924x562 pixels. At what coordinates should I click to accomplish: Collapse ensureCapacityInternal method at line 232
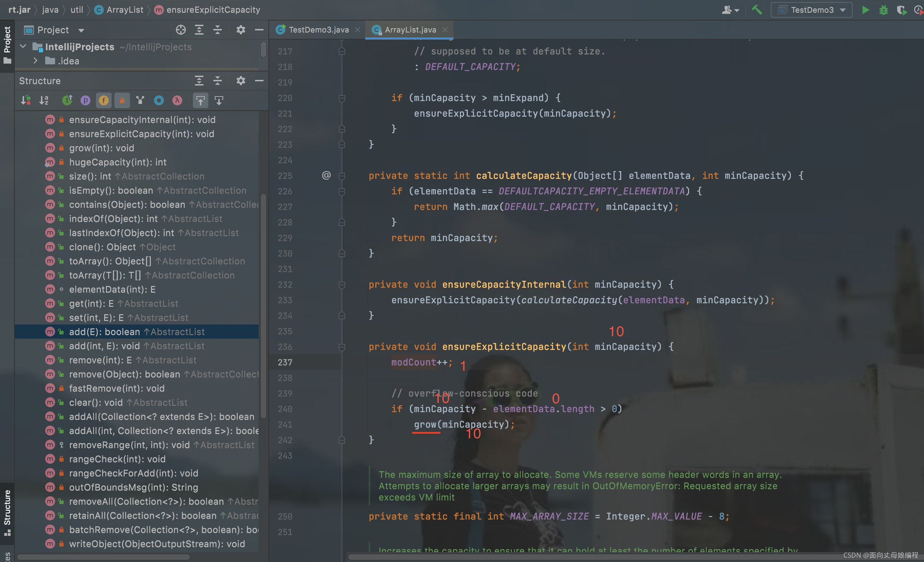pos(342,285)
